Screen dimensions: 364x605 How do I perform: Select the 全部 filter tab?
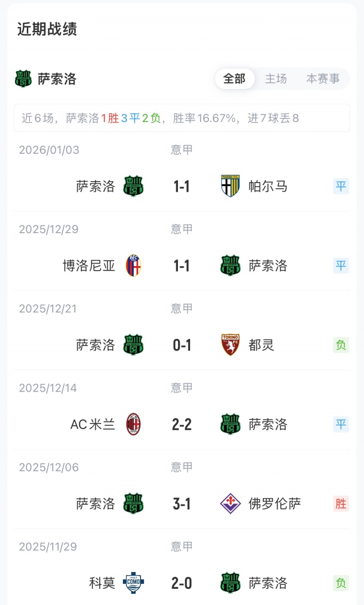tap(235, 79)
